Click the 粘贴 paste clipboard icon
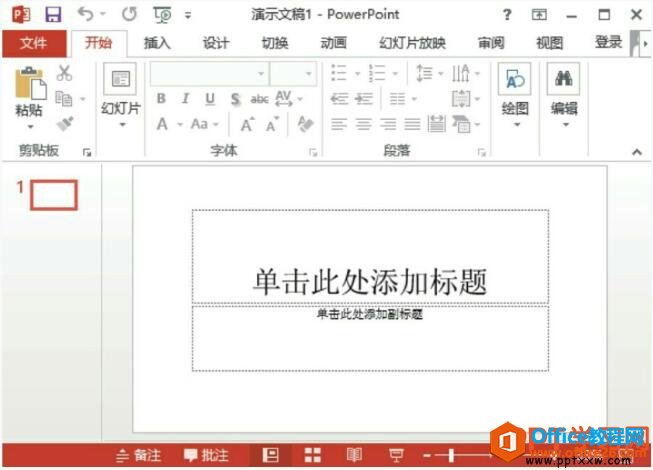This screenshot has height=470, width=653. (30, 84)
